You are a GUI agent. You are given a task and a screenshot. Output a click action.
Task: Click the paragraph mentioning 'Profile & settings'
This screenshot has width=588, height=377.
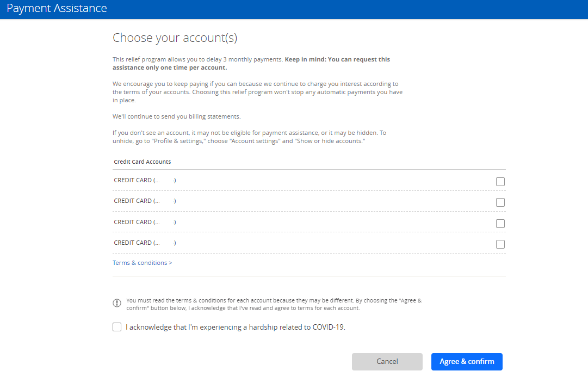point(249,137)
